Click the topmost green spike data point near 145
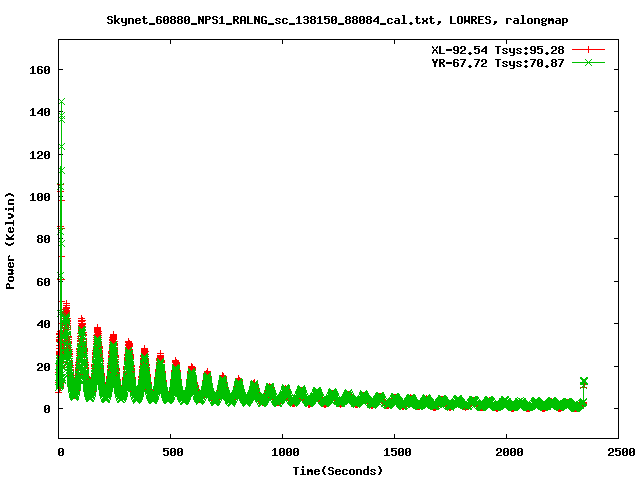This screenshot has height=480, width=640. point(62,102)
